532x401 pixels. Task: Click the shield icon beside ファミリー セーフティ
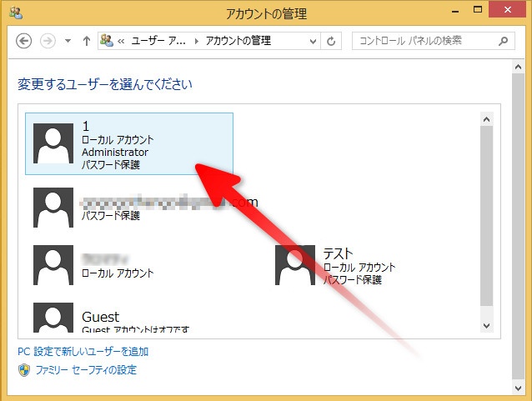24,370
